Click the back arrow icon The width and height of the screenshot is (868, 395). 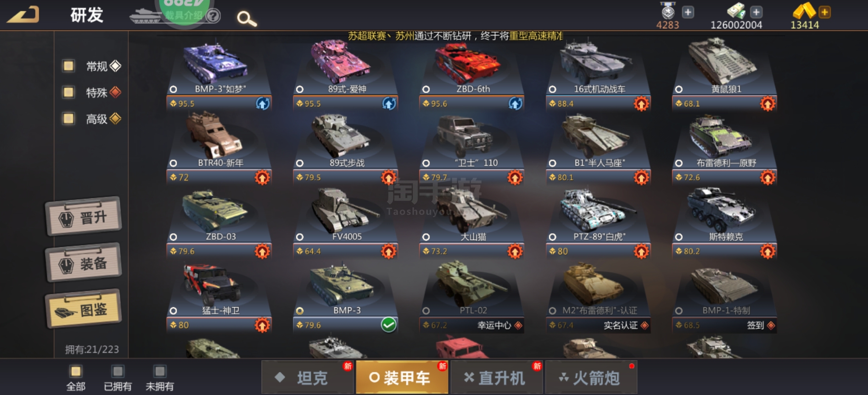(23, 15)
